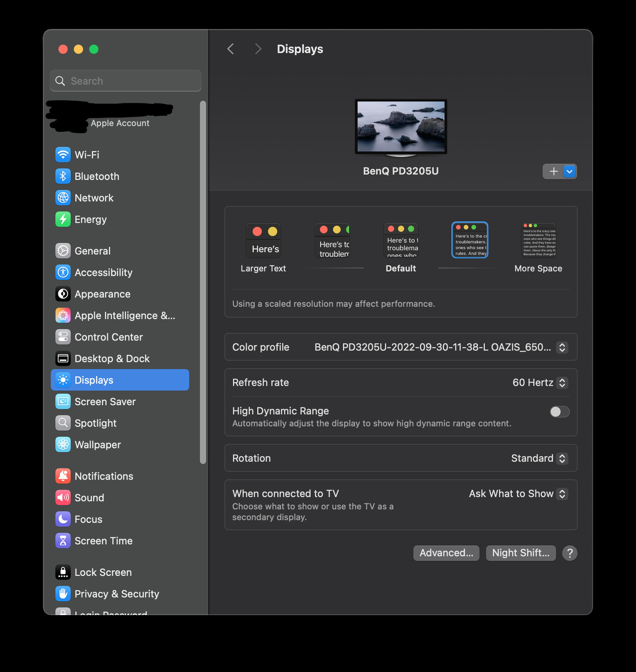
Task: Open the Wallpaper sidebar item
Action: coord(120,445)
